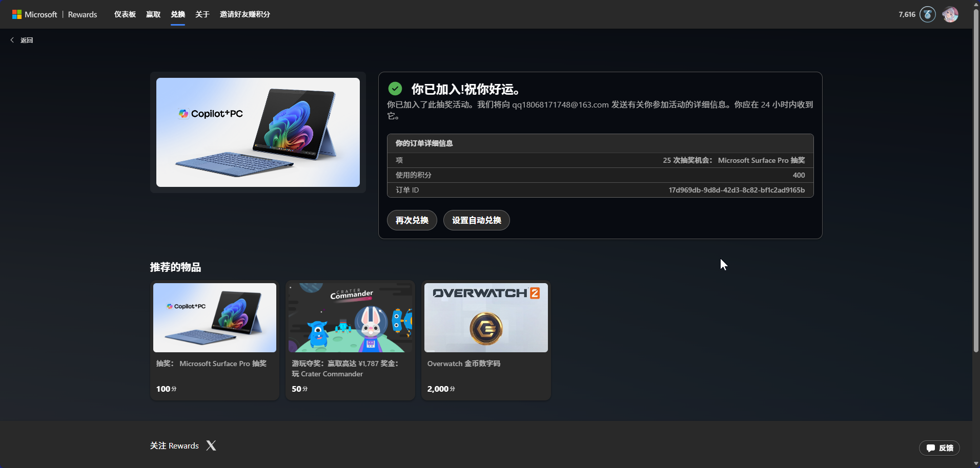The width and height of the screenshot is (980, 468).
Task: Open the 关于 about tab
Action: tap(202, 14)
